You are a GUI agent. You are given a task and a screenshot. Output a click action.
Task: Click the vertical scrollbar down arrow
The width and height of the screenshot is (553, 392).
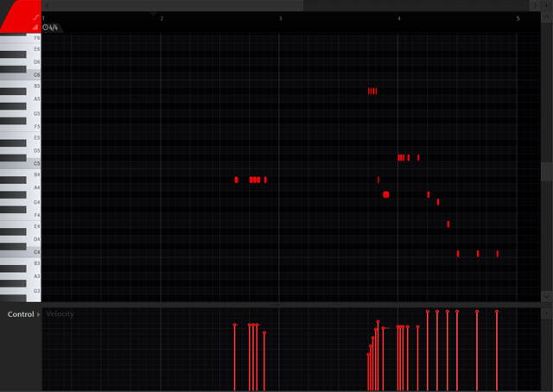pyautogui.click(x=547, y=298)
